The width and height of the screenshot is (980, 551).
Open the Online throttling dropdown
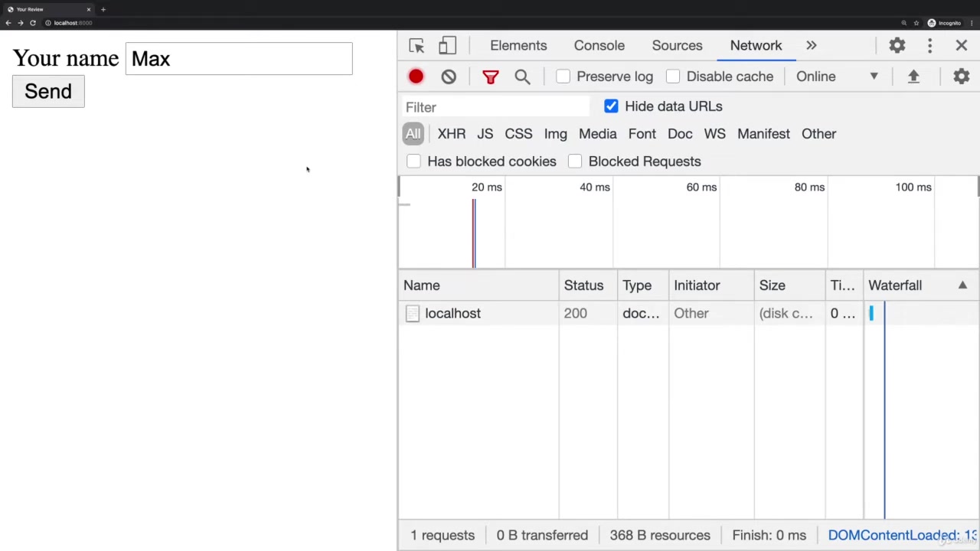[837, 77]
